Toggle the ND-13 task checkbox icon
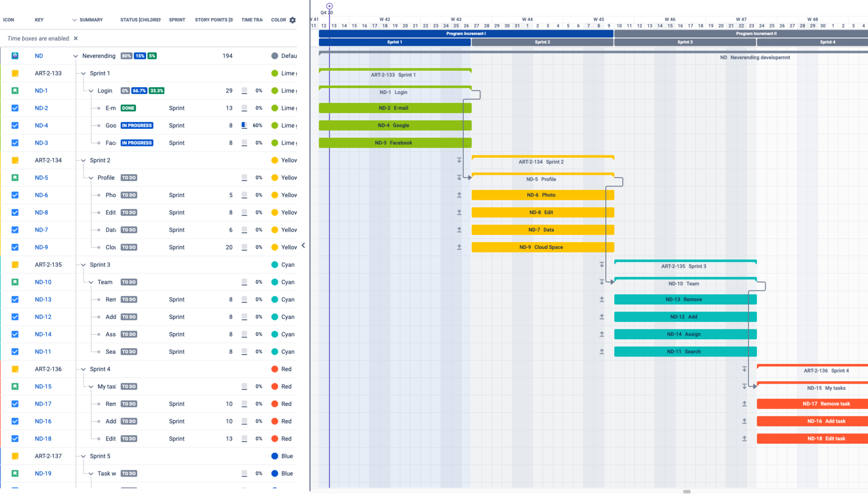The width and height of the screenshot is (868, 494). point(15,299)
